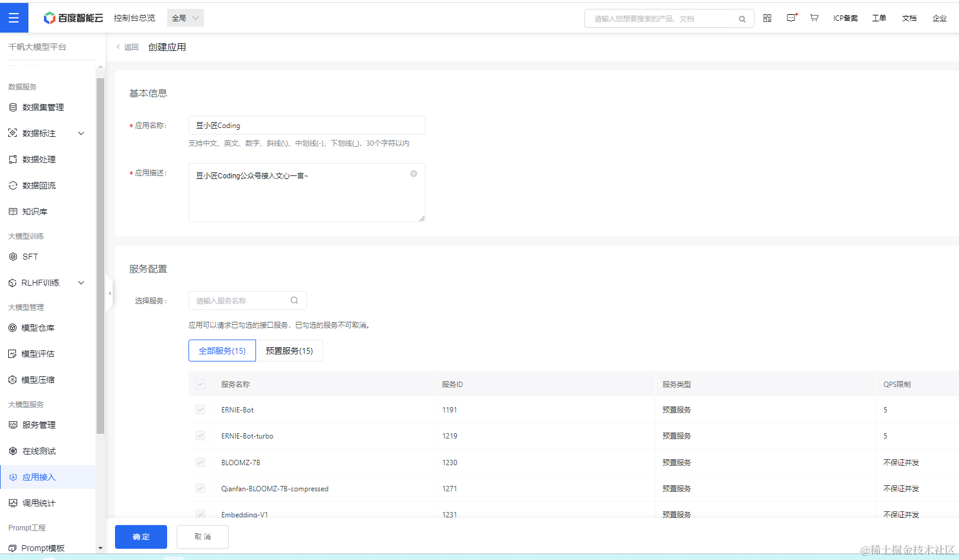Collapse the sidebar with the handle arrow
Image resolution: width=959 pixels, height=560 pixels.
110,293
